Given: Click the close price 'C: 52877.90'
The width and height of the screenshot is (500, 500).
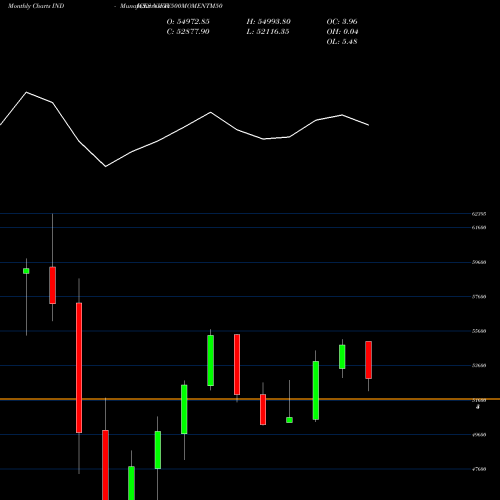Looking at the screenshot, I should (x=188, y=31).
